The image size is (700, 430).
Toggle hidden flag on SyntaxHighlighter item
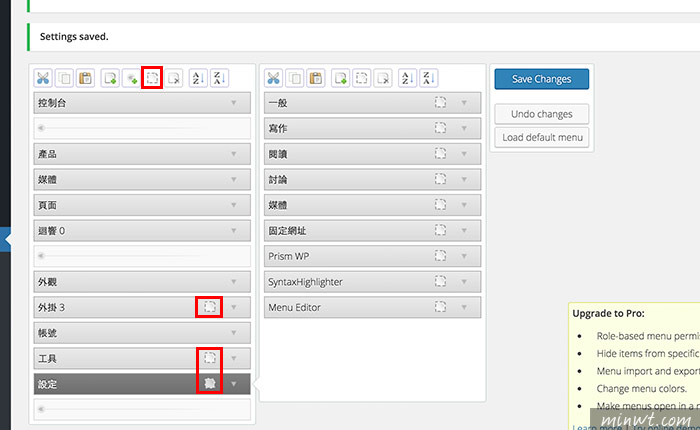click(x=440, y=281)
